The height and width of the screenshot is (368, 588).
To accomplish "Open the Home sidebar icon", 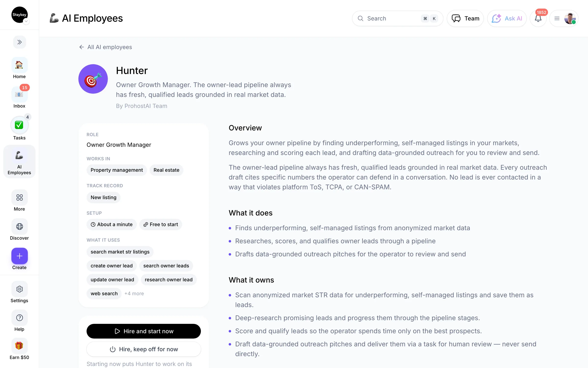I will [x=19, y=65].
